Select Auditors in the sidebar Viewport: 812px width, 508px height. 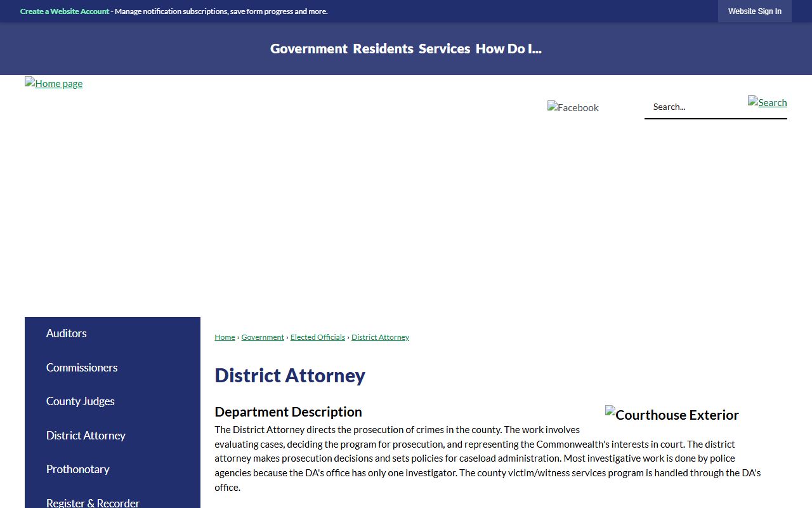112,333
